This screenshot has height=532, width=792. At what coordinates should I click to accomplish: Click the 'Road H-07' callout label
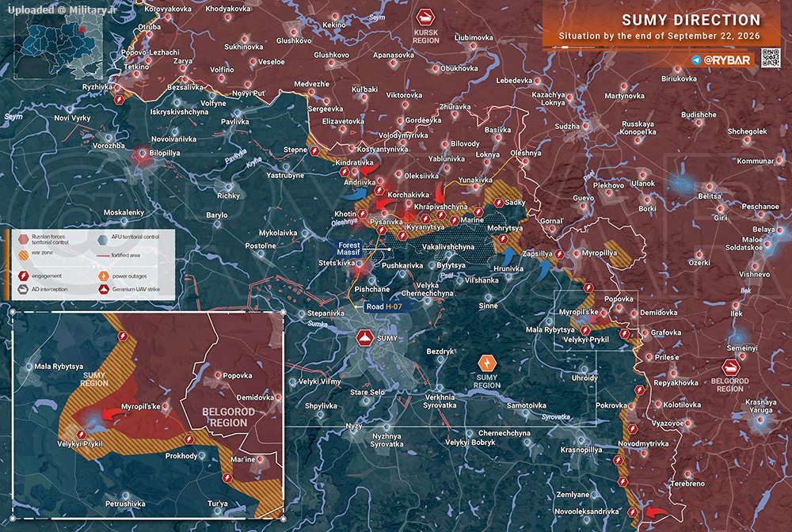point(384,306)
